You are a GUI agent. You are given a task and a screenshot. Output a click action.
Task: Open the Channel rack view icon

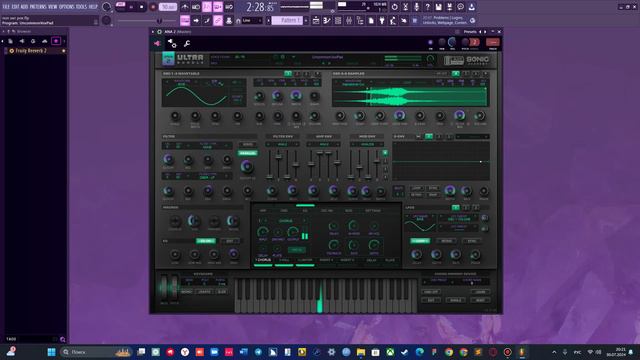[x=338, y=20]
